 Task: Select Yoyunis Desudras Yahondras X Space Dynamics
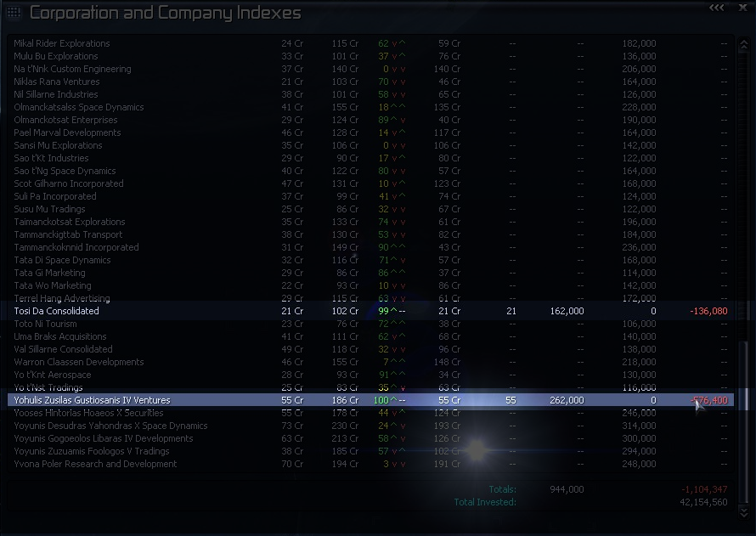110,426
